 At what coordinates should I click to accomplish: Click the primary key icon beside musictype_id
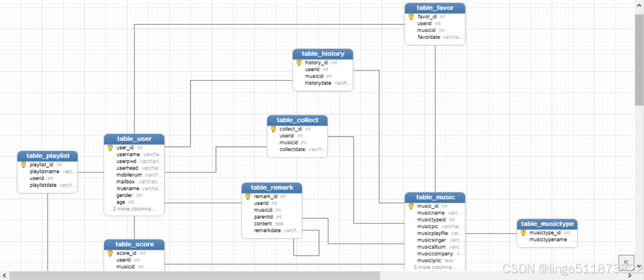[x=523, y=233]
